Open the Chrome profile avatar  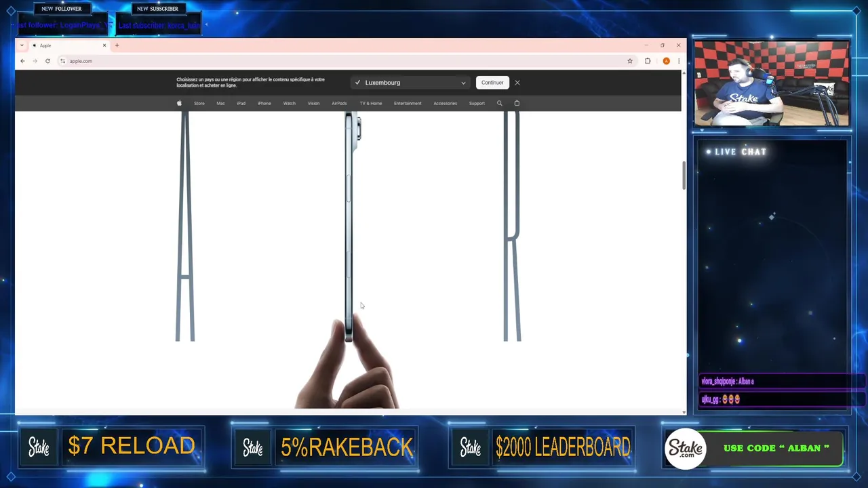tap(667, 61)
